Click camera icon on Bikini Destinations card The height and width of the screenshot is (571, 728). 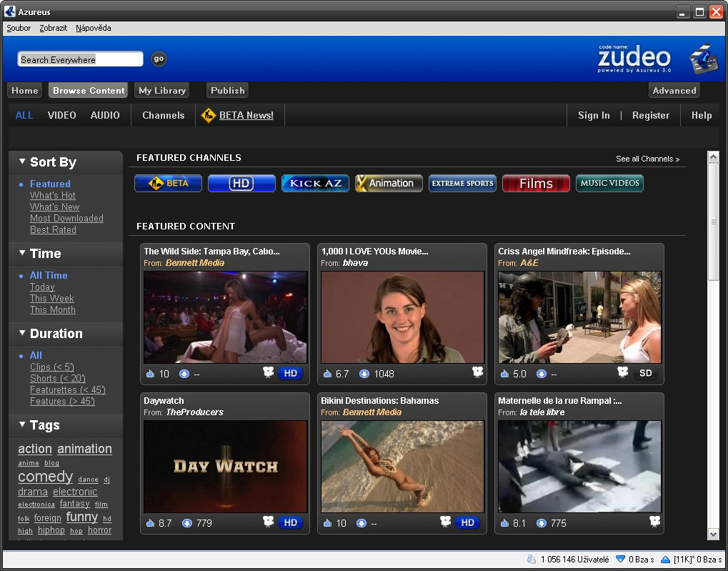(446, 521)
